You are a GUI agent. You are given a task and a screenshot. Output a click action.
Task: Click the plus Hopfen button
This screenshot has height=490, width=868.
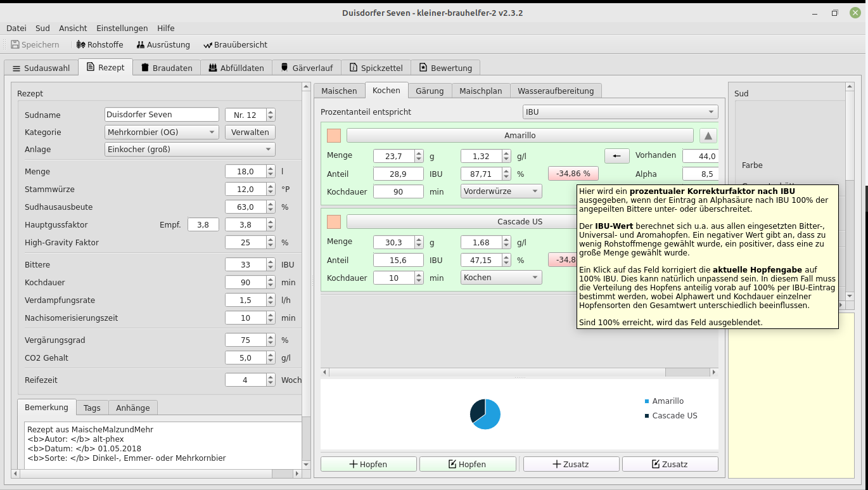pyautogui.click(x=368, y=464)
